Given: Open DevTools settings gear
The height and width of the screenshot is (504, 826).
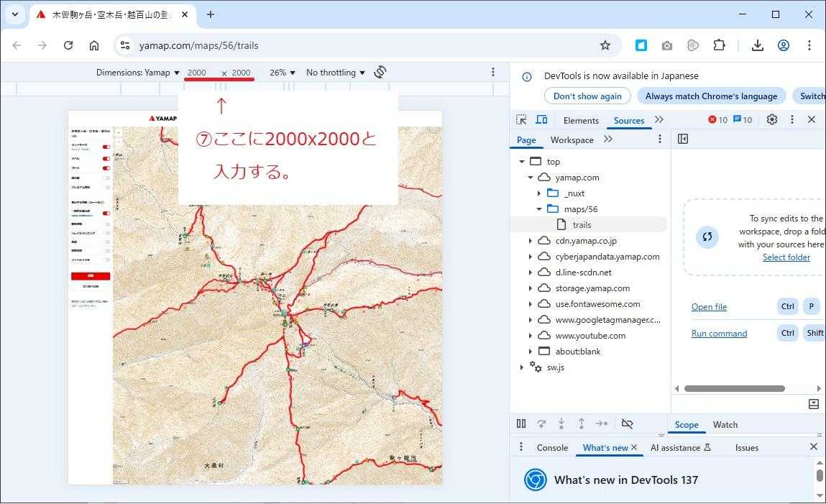Looking at the screenshot, I should tap(771, 120).
